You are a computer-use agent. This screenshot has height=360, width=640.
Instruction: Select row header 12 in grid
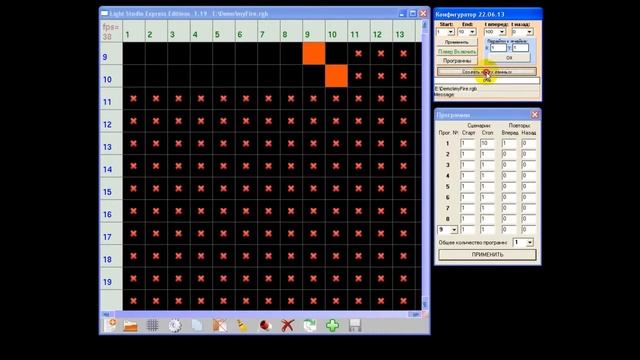pos(111,121)
